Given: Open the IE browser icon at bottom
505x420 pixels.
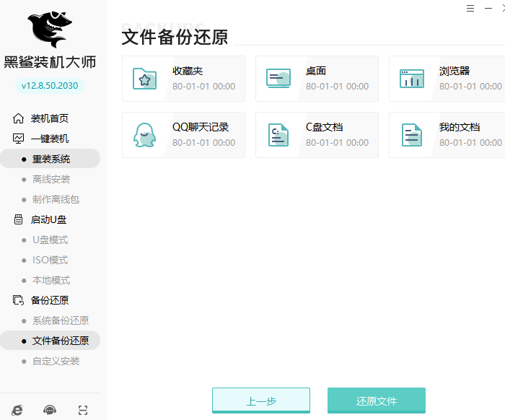Looking at the screenshot, I should pyautogui.click(x=17, y=410).
